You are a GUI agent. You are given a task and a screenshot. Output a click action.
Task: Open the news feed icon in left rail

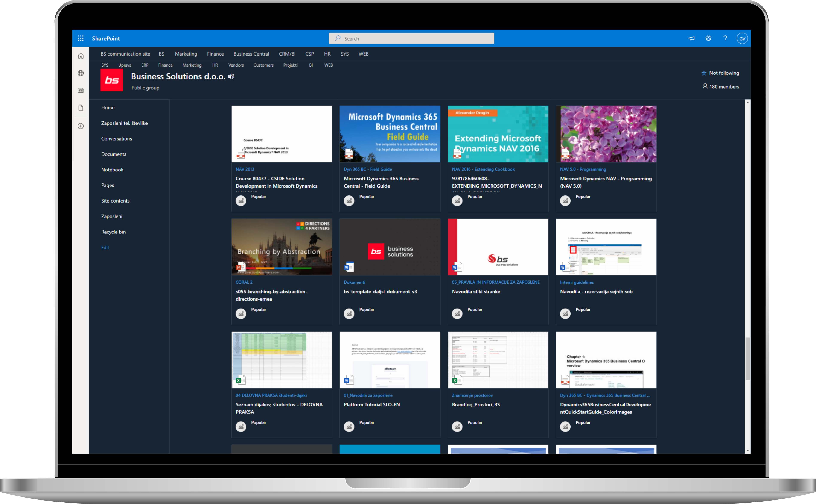coord(81,91)
